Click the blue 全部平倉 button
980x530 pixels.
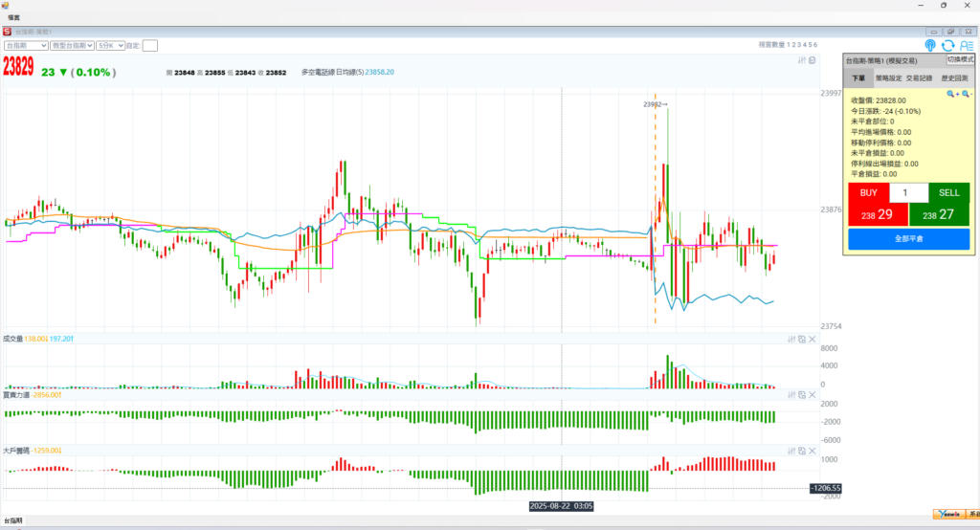tap(908, 238)
